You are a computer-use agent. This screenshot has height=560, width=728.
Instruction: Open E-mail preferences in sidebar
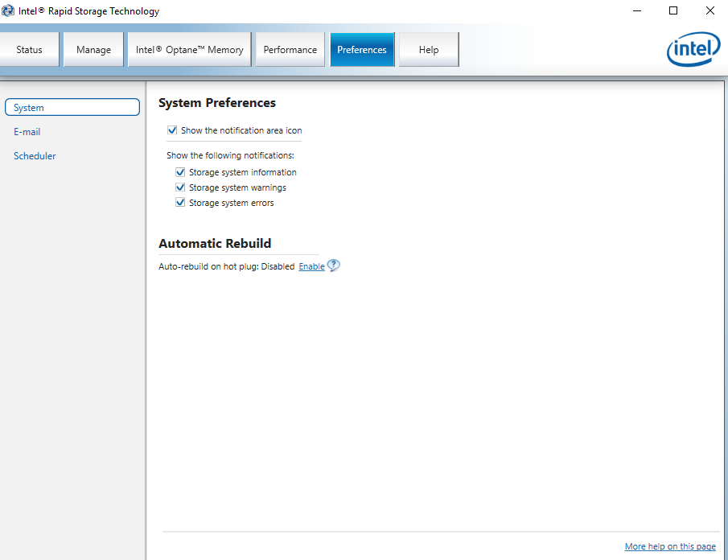[x=27, y=132]
